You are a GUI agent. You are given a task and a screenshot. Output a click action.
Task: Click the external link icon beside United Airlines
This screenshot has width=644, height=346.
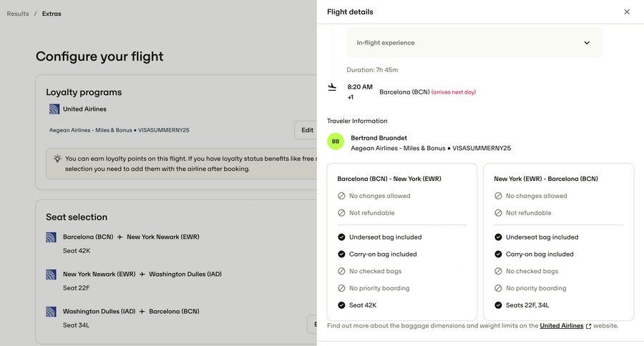(589, 326)
